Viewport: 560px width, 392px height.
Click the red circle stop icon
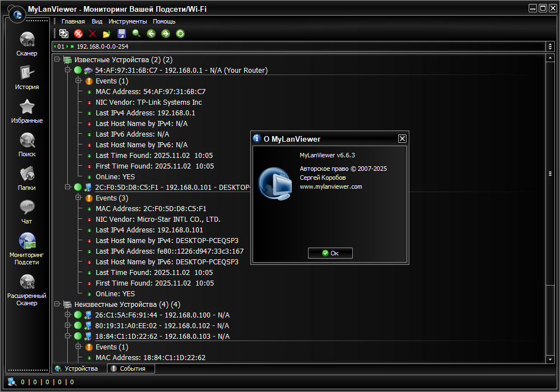(78, 34)
